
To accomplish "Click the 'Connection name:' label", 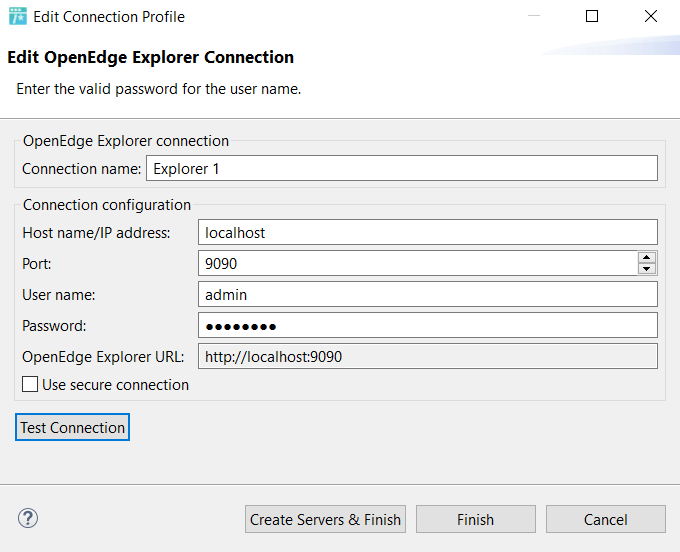I will (82, 169).
